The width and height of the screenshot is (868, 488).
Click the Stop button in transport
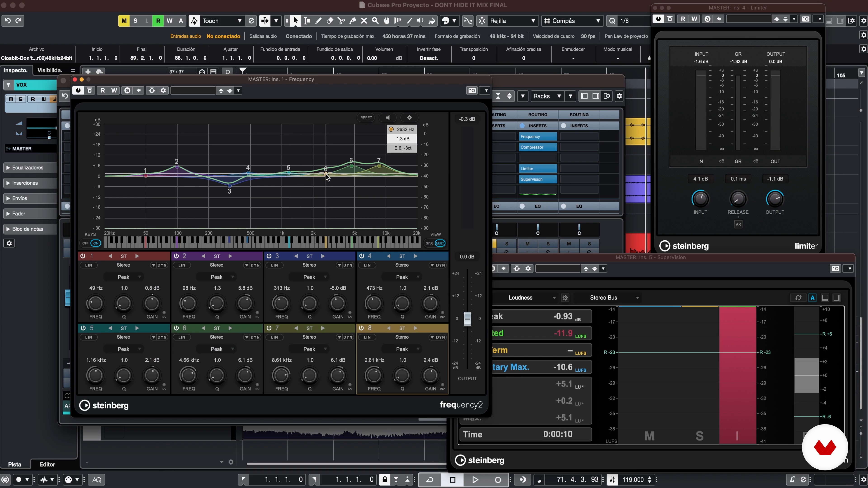(x=453, y=480)
